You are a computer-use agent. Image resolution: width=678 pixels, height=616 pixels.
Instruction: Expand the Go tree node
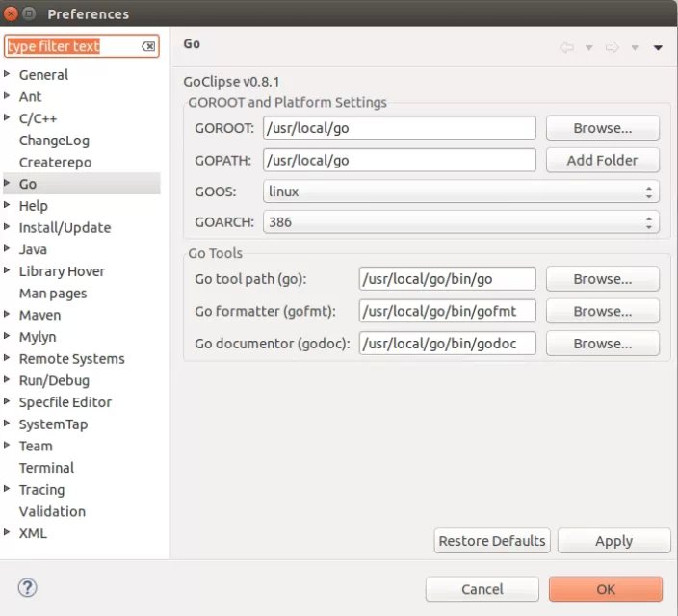pos(7,183)
